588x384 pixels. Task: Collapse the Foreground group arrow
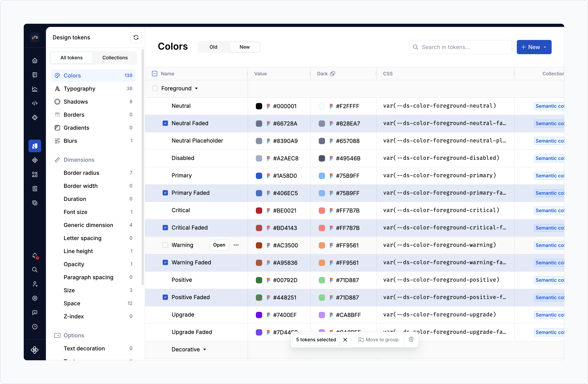coord(196,88)
